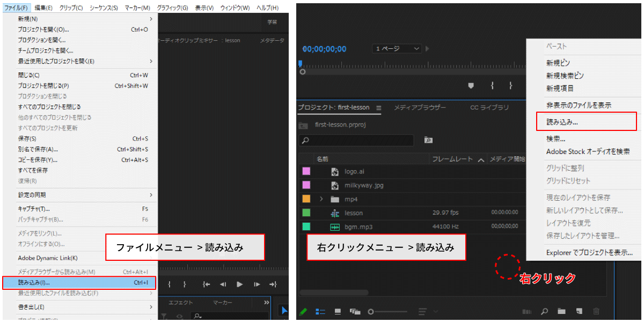Viewport: 644px width, 322px height.
Task: Click the project panel horizontal scrollbar
Action: click(x=334, y=292)
